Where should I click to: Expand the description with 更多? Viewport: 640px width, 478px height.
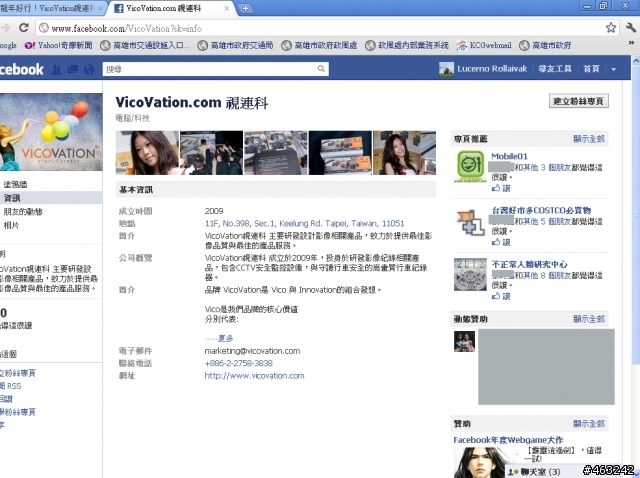pos(225,338)
